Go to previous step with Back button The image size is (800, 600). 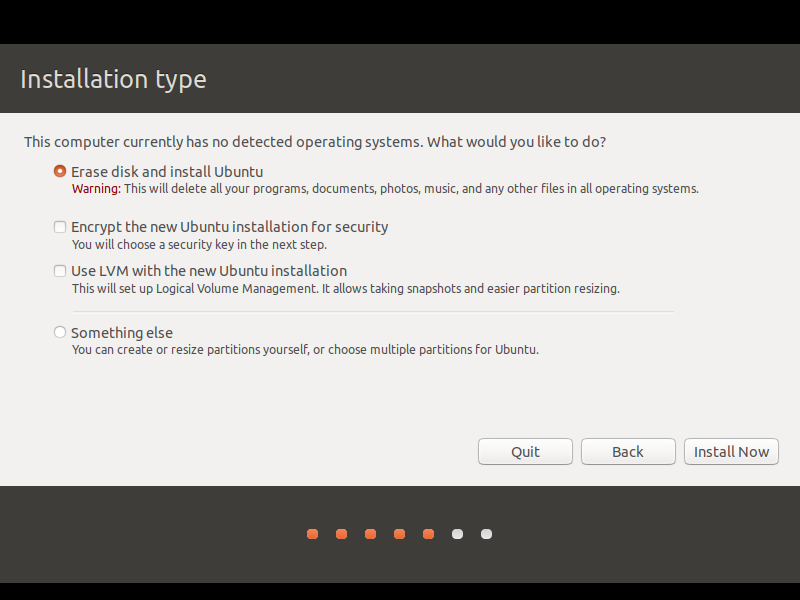(628, 452)
